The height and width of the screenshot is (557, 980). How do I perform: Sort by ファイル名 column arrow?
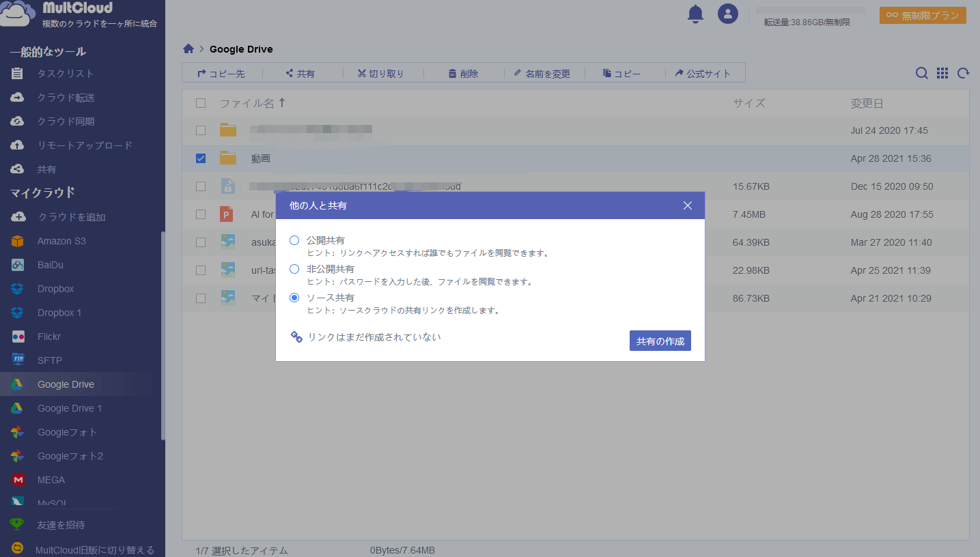coord(282,103)
